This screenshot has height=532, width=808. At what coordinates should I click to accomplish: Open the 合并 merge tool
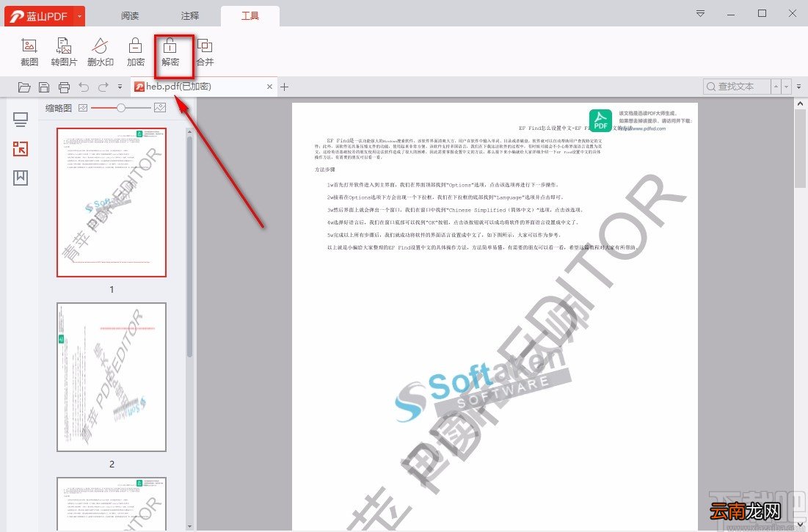coord(205,53)
